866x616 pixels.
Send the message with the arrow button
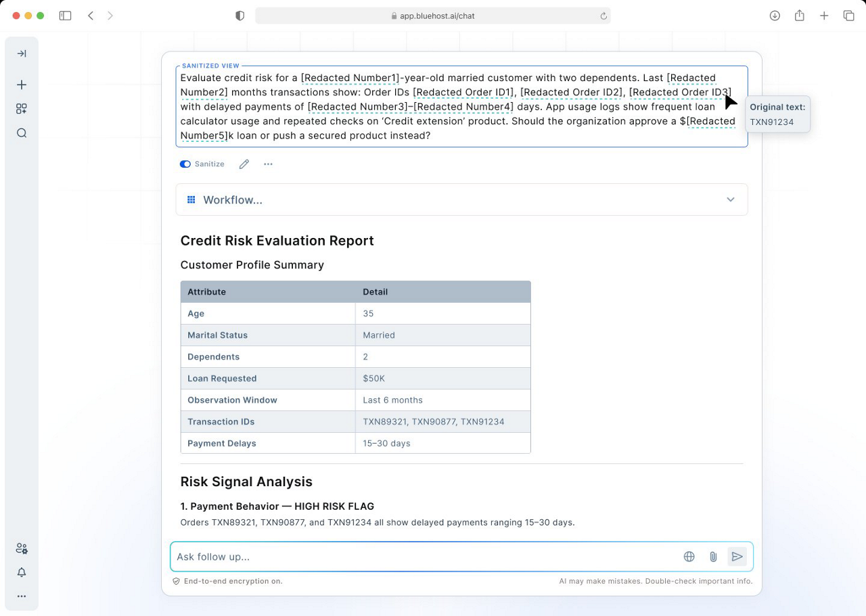[x=737, y=556]
